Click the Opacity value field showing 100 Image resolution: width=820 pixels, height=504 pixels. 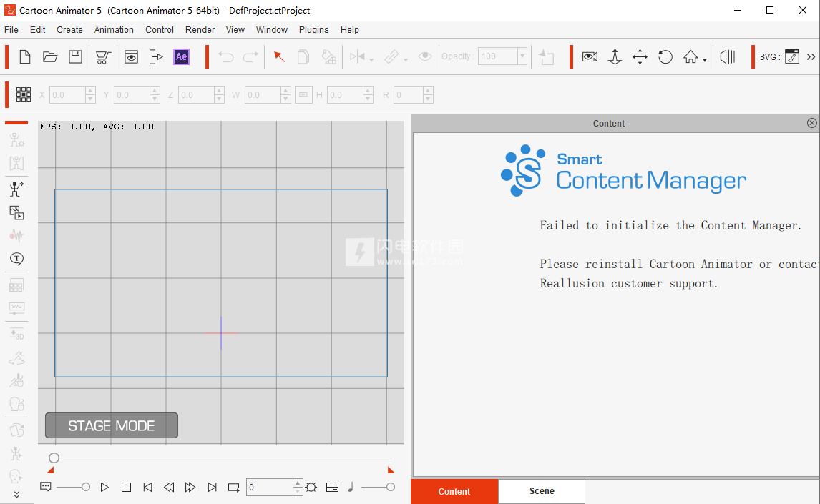click(497, 56)
